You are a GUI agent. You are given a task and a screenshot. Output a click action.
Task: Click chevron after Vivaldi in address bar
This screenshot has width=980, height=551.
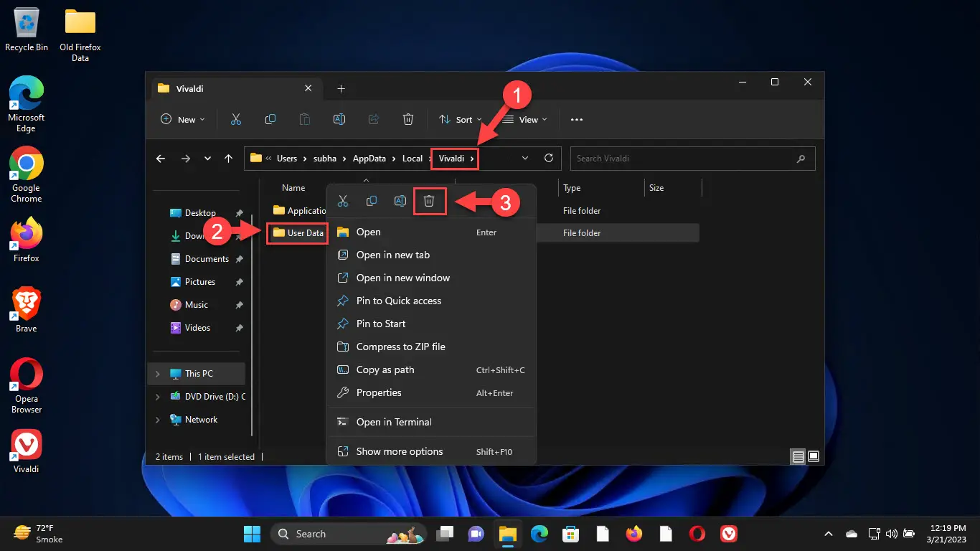pyautogui.click(x=472, y=159)
